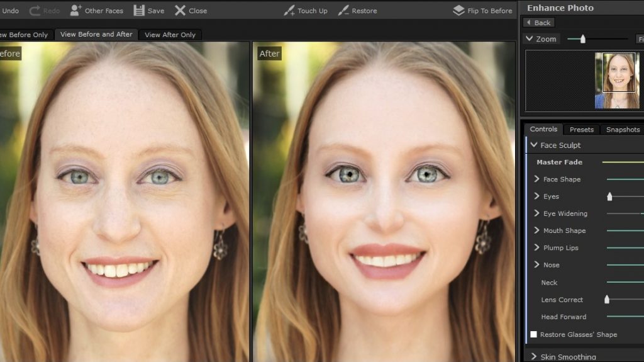Click the Lens Correct slider handle
The image size is (644, 362).
[x=607, y=300]
